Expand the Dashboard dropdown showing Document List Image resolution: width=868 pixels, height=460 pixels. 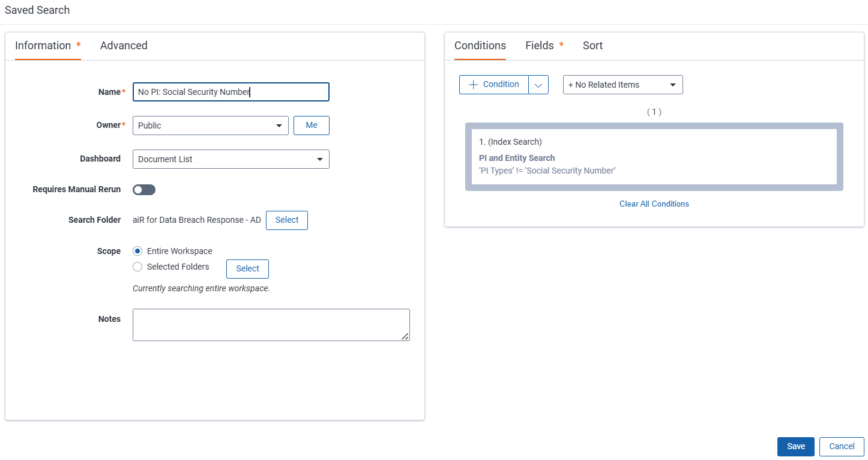pyautogui.click(x=231, y=159)
